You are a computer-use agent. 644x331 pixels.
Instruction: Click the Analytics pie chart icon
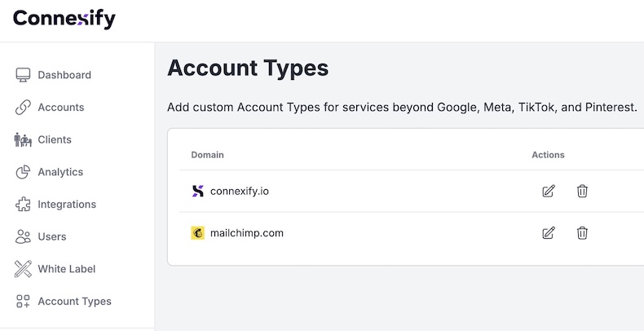pyautogui.click(x=23, y=172)
